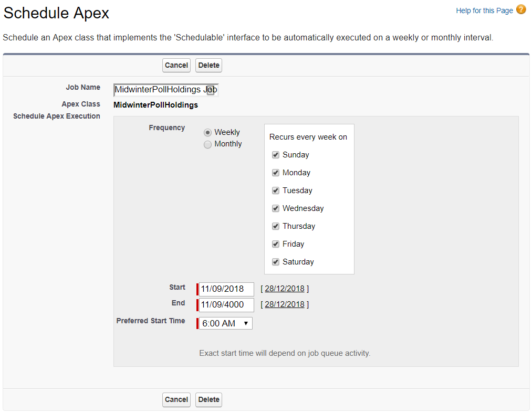Click the Preferred Start Time label
The image size is (532, 413).
click(151, 321)
